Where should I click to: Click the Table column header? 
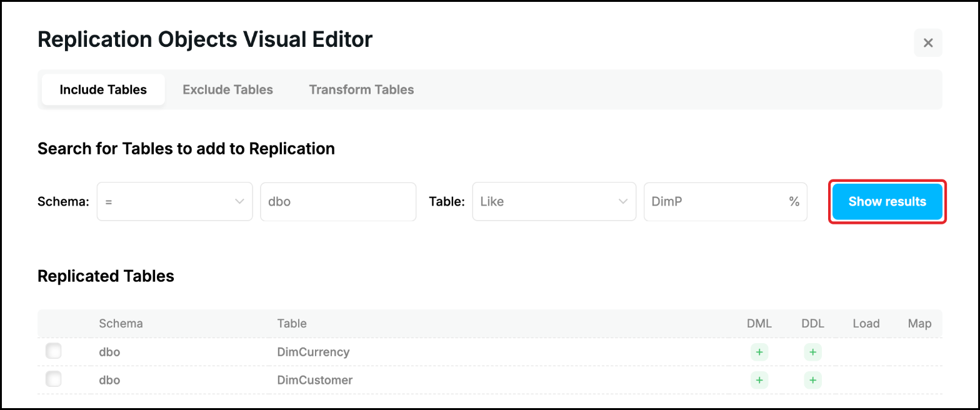[x=292, y=323]
